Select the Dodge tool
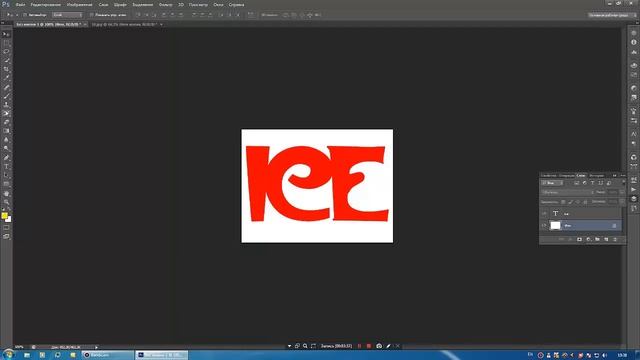This screenshot has width=640, height=360. coord(6,149)
